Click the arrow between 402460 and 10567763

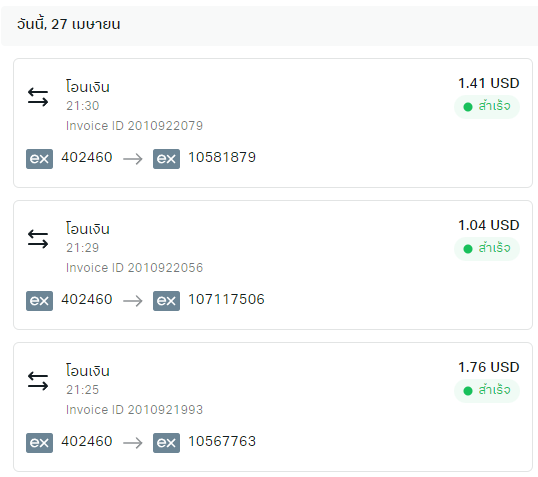(x=133, y=443)
